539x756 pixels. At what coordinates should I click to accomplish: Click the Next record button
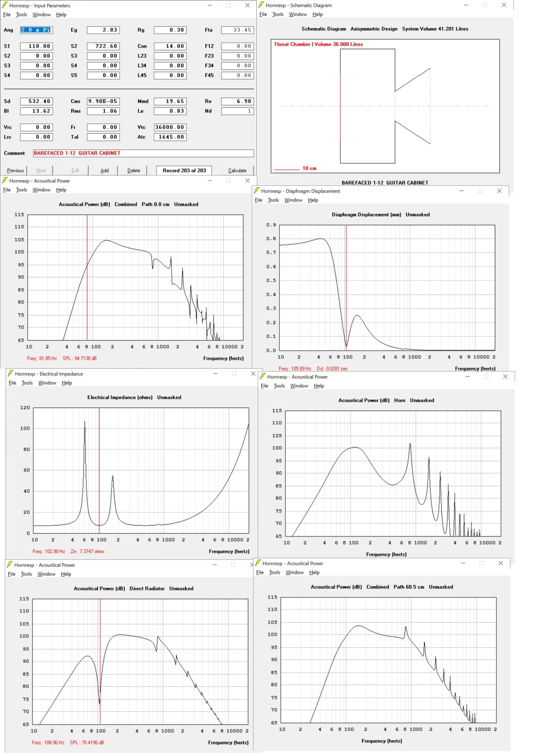click(x=41, y=170)
